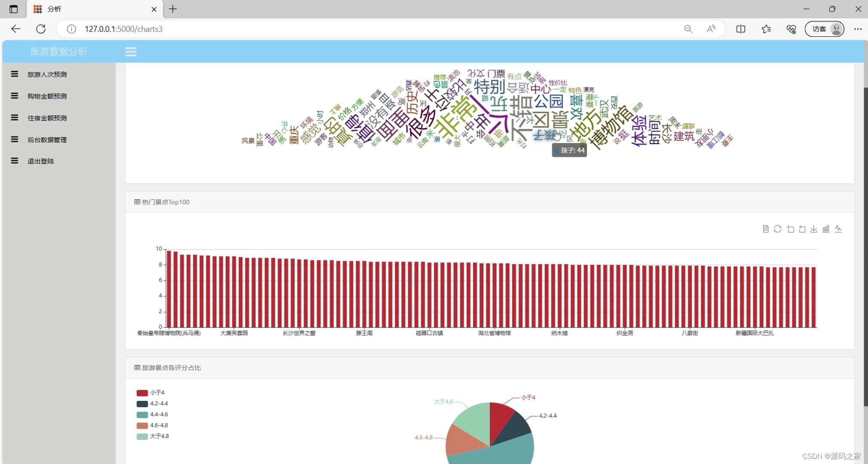Save chart as image download icon
Screen dimensions: 868x464
click(814, 229)
